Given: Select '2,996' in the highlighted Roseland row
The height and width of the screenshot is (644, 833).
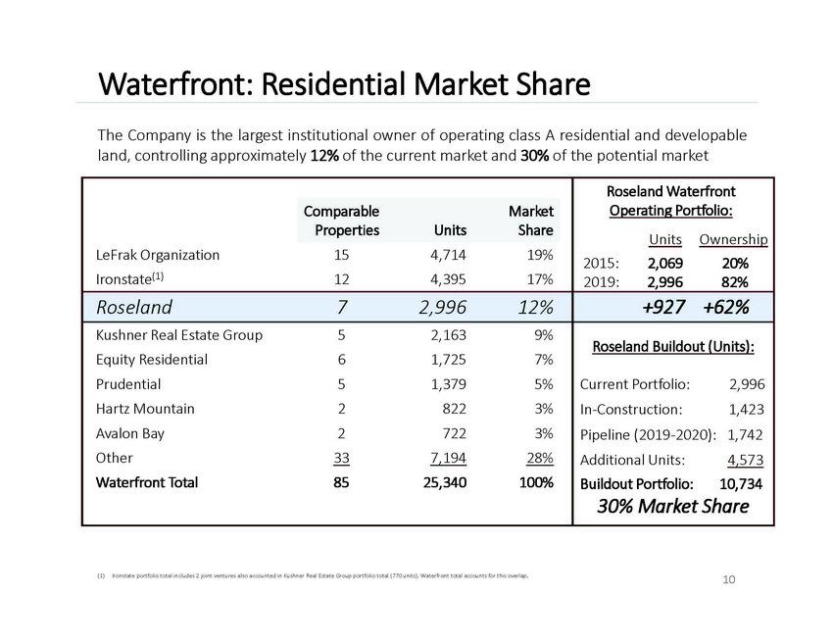Looking at the screenshot, I should click(x=443, y=307).
